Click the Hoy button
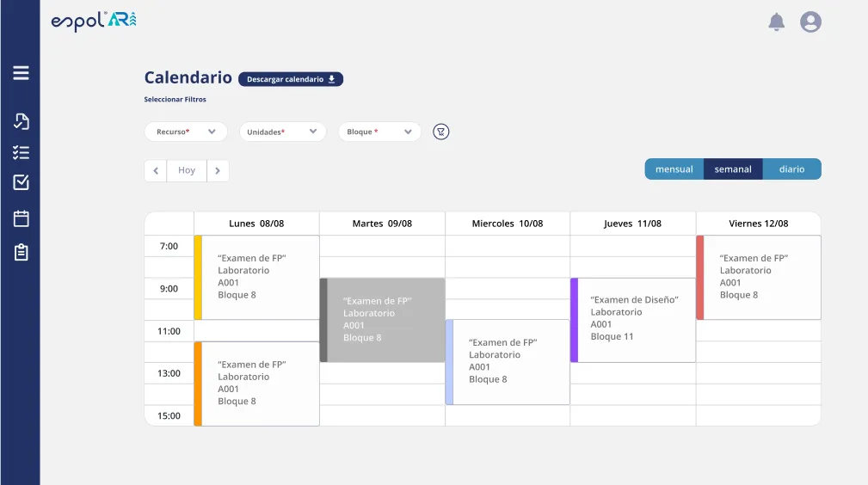 tap(187, 170)
